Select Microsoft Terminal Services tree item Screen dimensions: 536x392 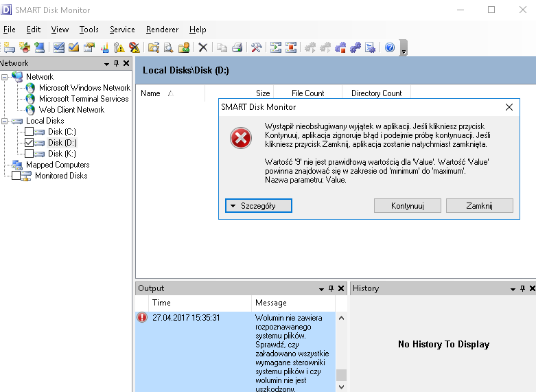84,99
